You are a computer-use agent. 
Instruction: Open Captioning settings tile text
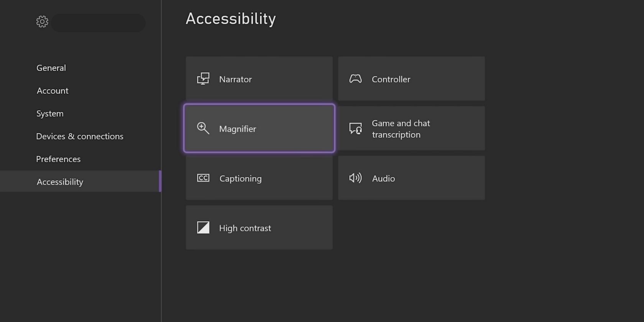click(240, 179)
